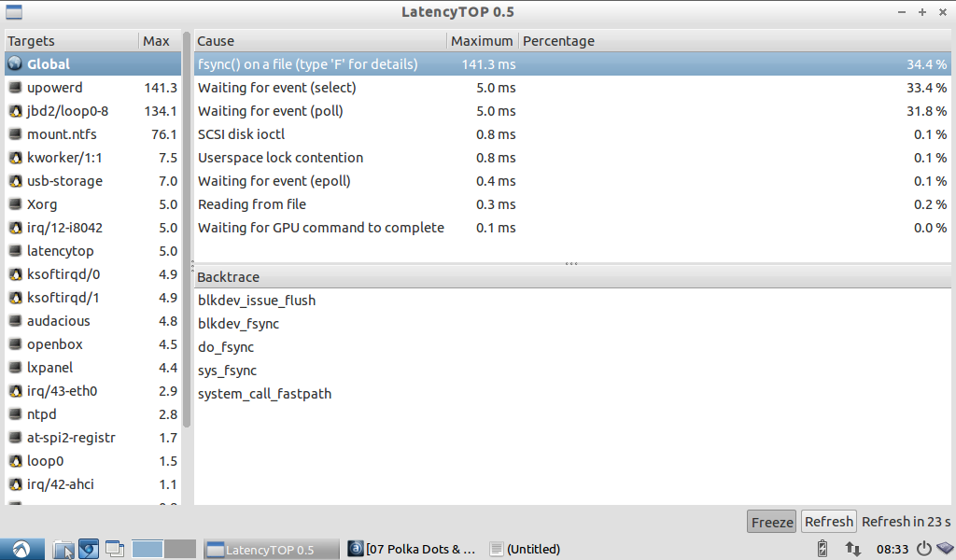Sort targets by Max column header
This screenshot has height=560, width=956.
point(160,41)
